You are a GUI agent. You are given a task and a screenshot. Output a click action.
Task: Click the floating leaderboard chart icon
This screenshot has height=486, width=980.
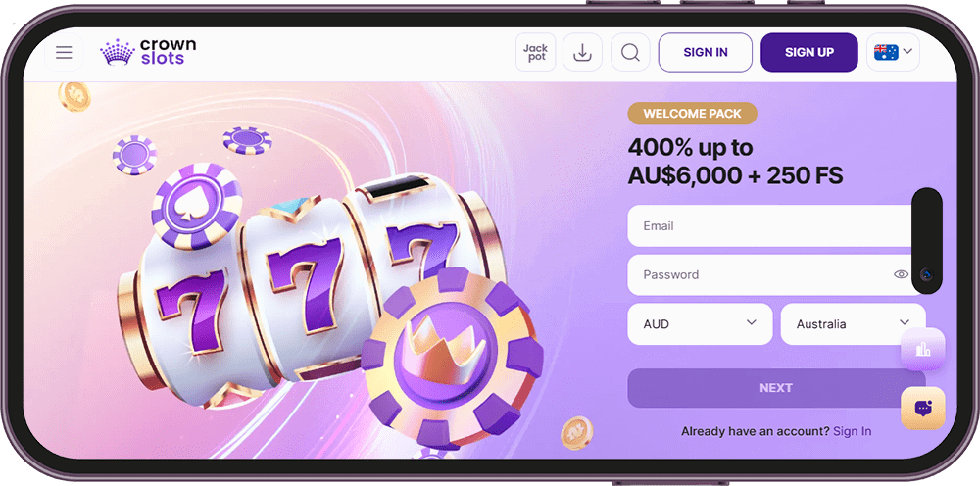(922, 349)
